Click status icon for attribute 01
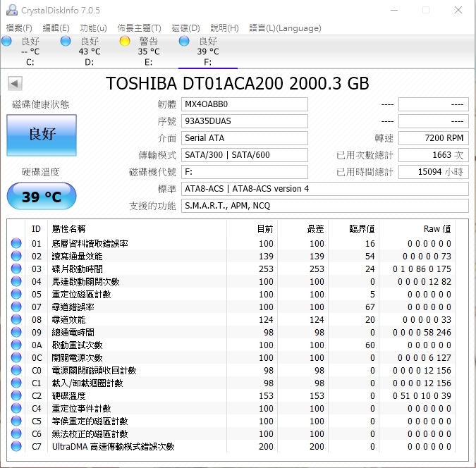 [16, 243]
